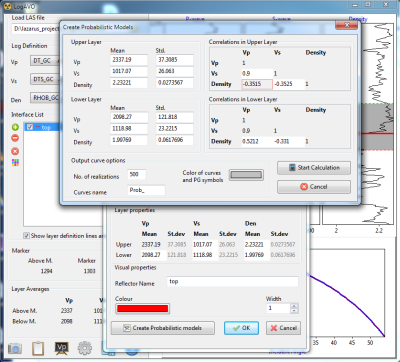
Task: Toggle 'Show layer definition lines' checkbox
Action: (26, 236)
